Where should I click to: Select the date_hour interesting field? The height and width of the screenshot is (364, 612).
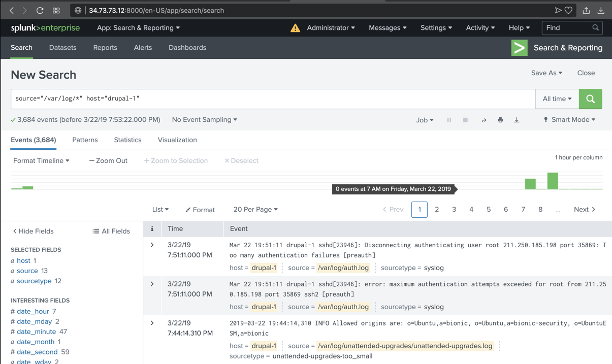click(x=33, y=311)
